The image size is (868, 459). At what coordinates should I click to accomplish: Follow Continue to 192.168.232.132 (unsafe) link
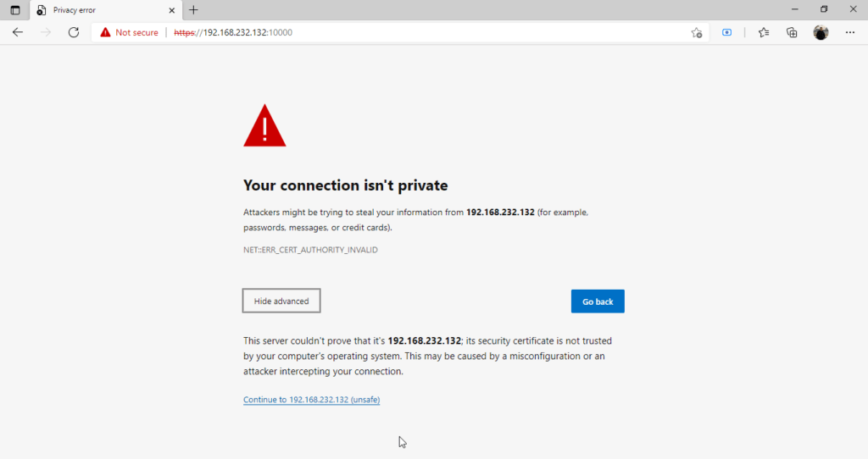pos(312,399)
